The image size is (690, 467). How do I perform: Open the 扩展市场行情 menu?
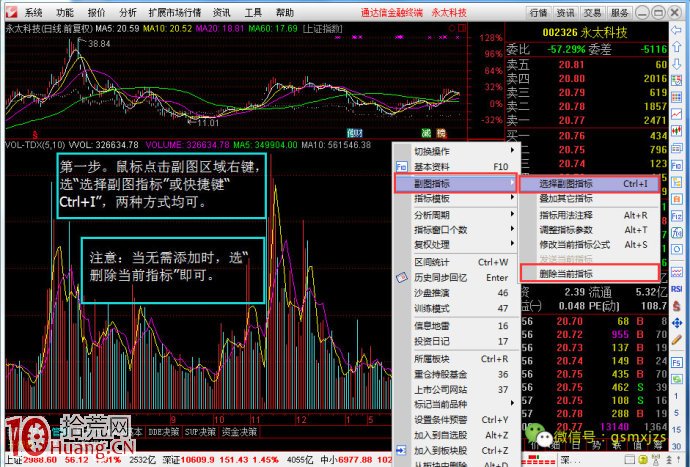pyautogui.click(x=175, y=12)
